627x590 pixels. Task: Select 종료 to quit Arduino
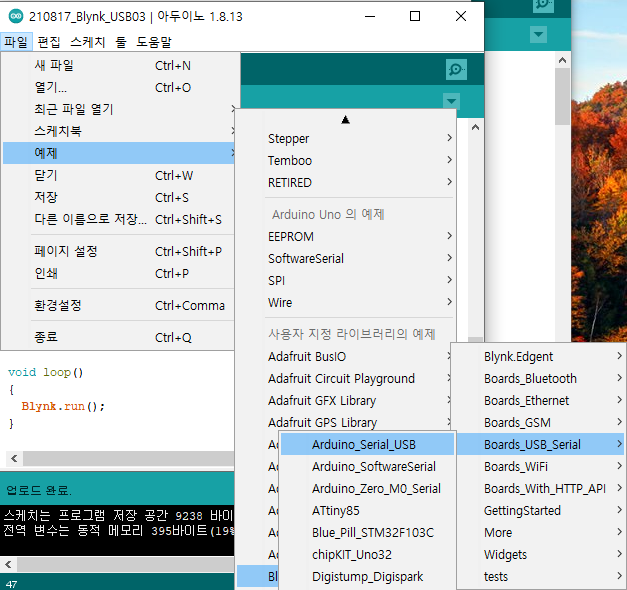pos(118,337)
